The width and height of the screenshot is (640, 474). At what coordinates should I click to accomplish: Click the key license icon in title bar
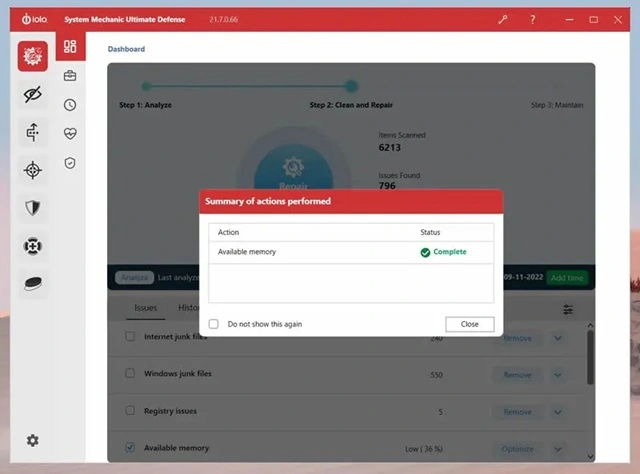[x=502, y=19]
